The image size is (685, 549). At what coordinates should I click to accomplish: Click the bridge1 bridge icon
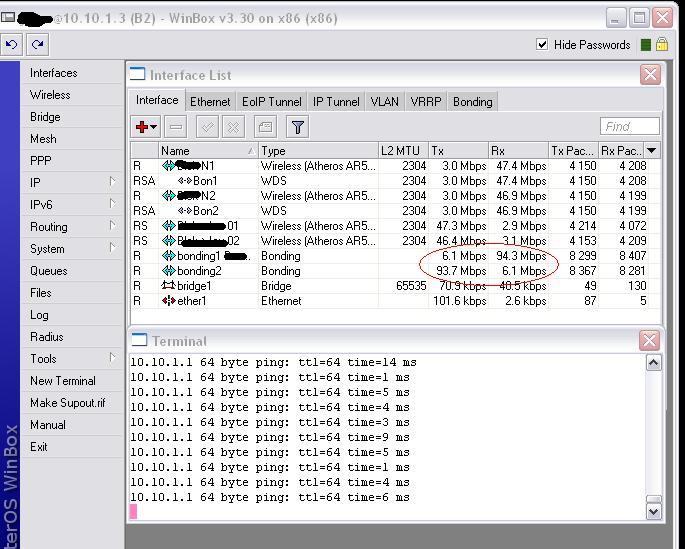point(168,286)
